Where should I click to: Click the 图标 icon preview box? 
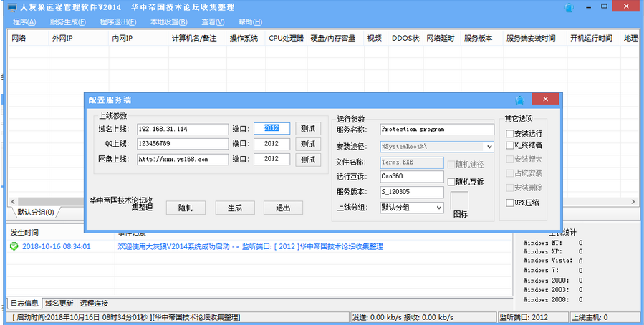pyautogui.click(x=460, y=200)
